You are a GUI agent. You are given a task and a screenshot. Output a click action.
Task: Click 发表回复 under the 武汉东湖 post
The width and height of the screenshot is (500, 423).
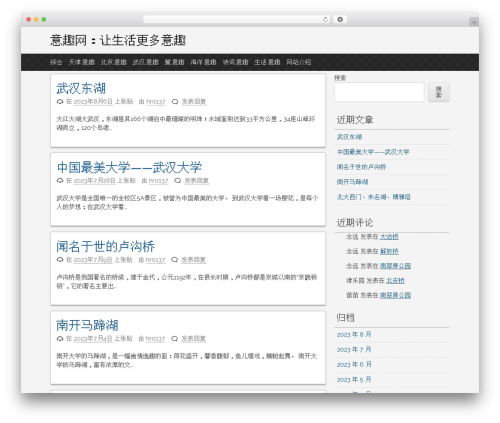(194, 102)
